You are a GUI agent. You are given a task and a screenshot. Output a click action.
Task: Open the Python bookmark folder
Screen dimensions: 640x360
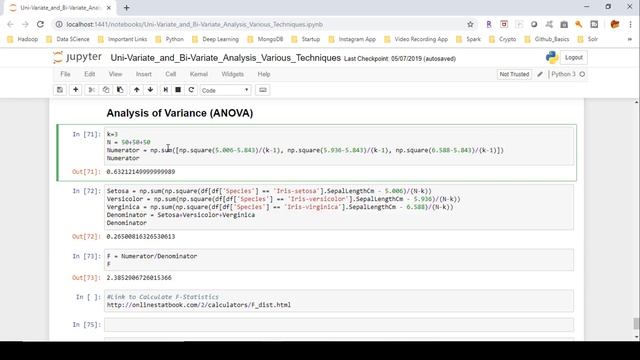(x=169, y=39)
